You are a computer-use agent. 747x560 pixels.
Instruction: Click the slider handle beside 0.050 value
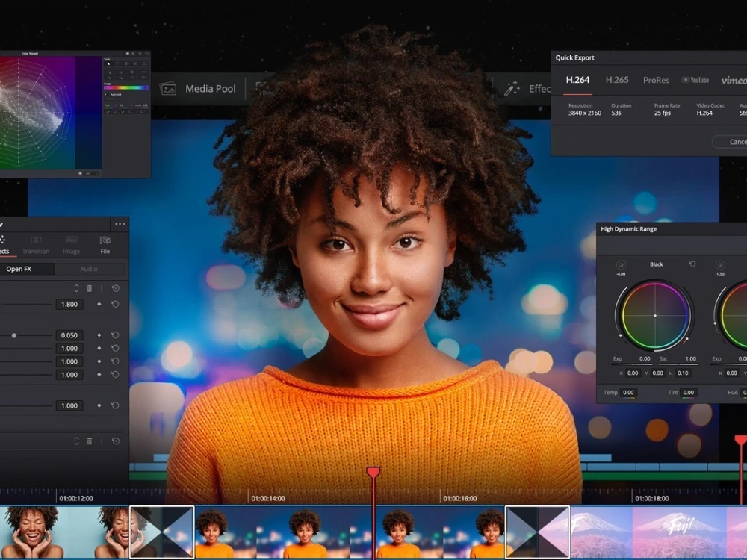(x=14, y=336)
